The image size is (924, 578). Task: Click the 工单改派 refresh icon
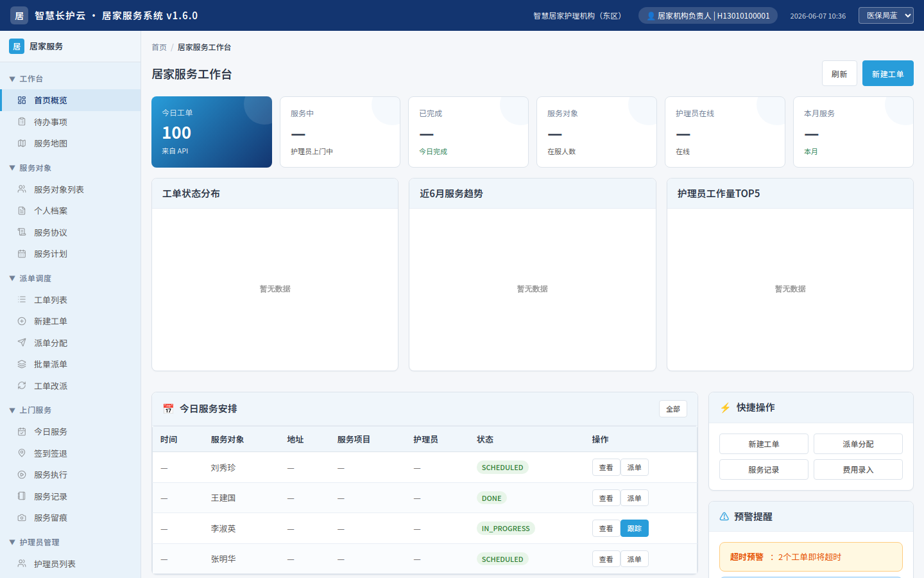tap(22, 386)
